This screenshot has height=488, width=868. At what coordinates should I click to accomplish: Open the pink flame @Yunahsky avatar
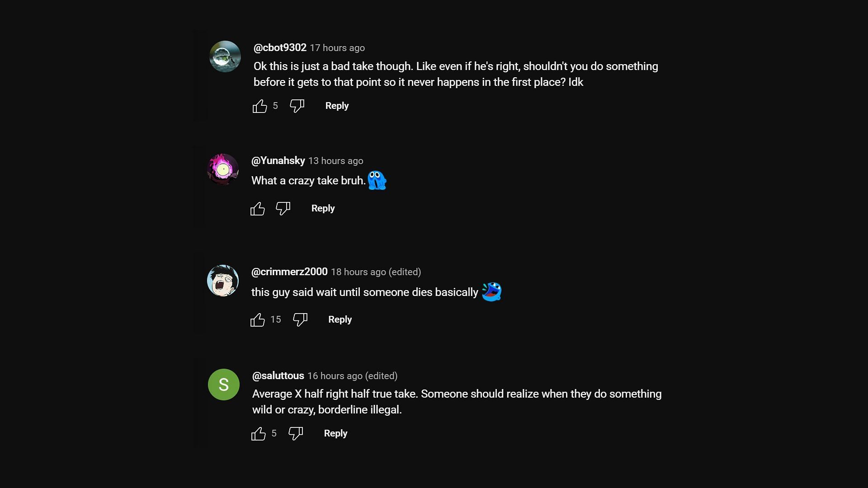click(x=223, y=169)
